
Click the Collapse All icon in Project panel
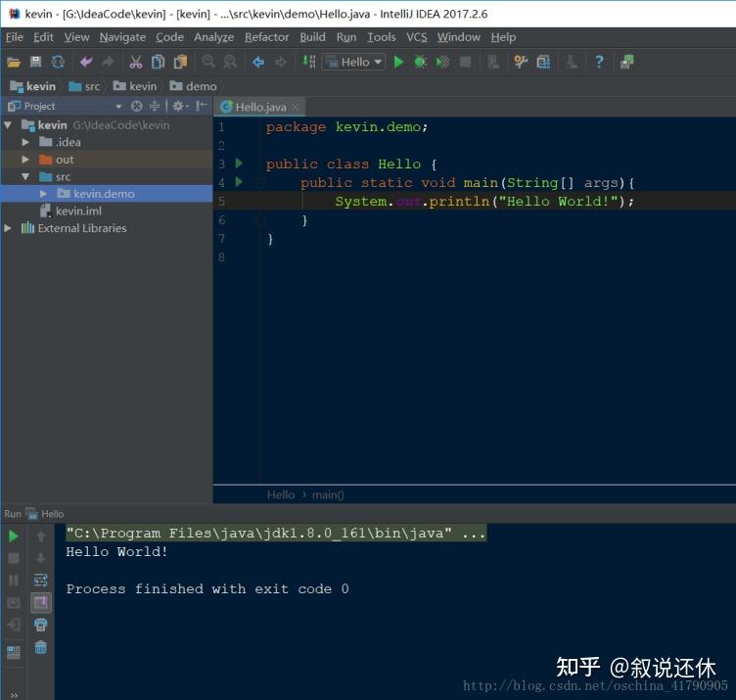155,107
